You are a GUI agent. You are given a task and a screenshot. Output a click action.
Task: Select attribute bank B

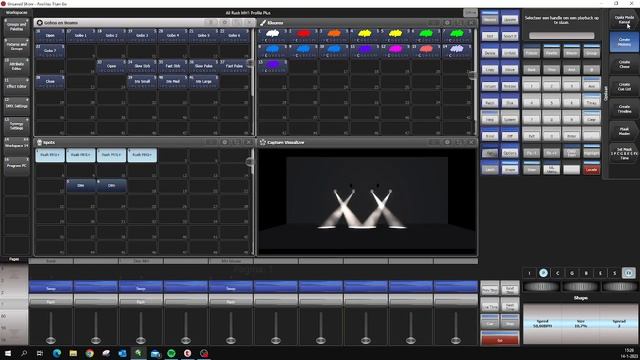[x=586, y=273]
